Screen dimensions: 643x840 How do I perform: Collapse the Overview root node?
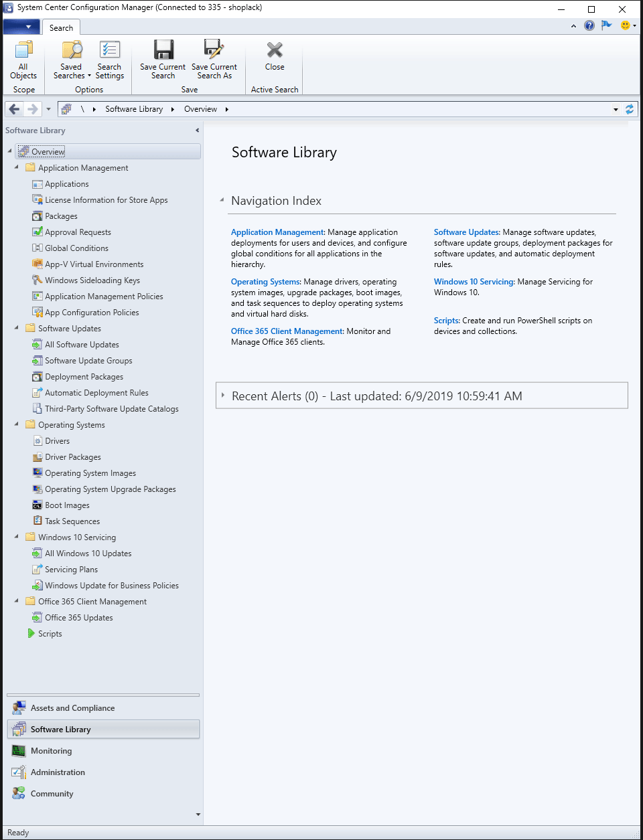pyautogui.click(x=10, y=151)
